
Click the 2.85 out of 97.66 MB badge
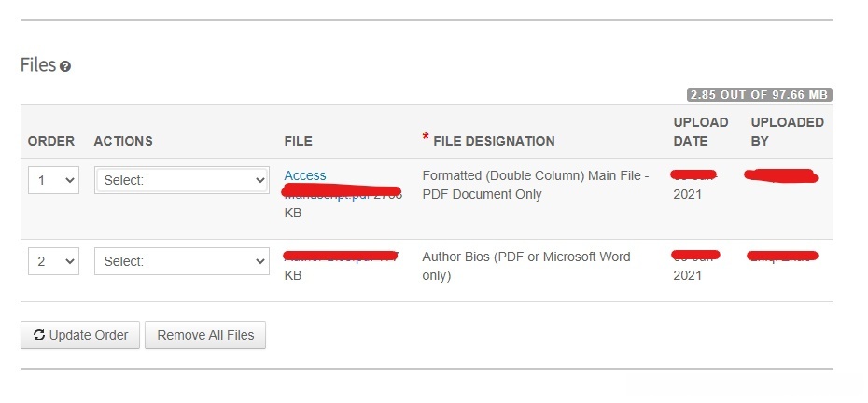(759, 95)
